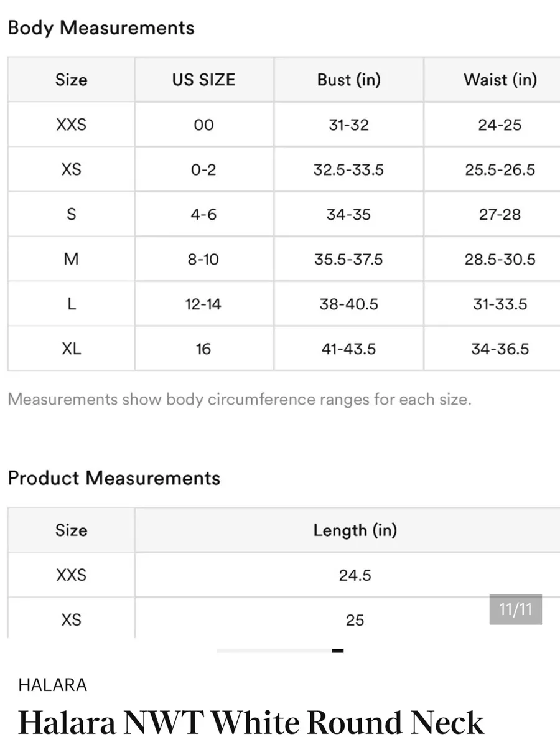Image resolution: width=560 pixels, height=747 pixels.
Task: Open the Halara NWT White Round Neck title
Action: click(x=251, y=723)
